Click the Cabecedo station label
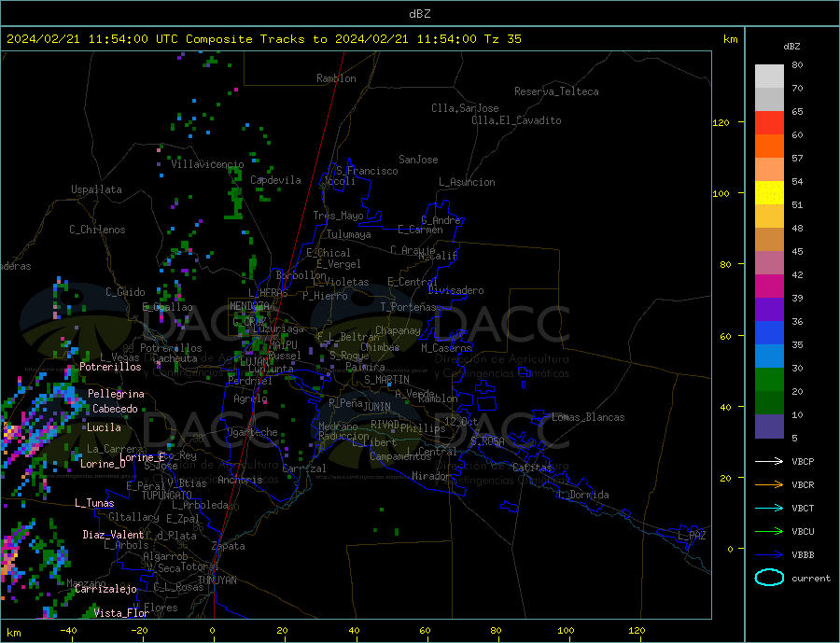The image size is (840, 643). [115, 409]
